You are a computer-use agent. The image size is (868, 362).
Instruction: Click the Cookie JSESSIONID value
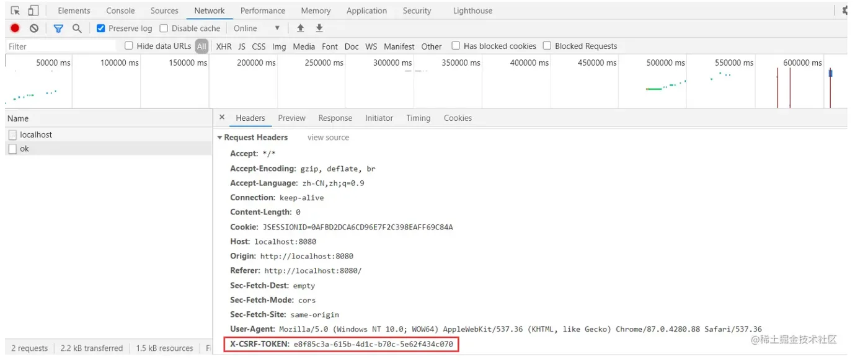point(358,227)
